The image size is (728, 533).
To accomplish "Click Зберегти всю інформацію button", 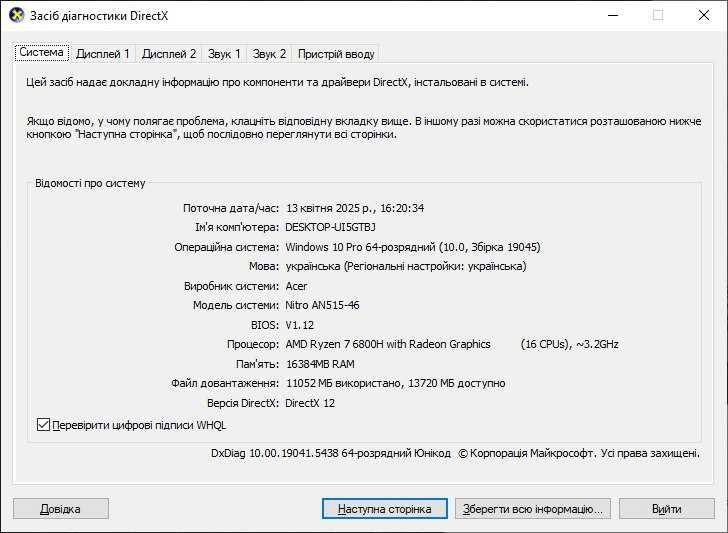I will pos(533,508).
